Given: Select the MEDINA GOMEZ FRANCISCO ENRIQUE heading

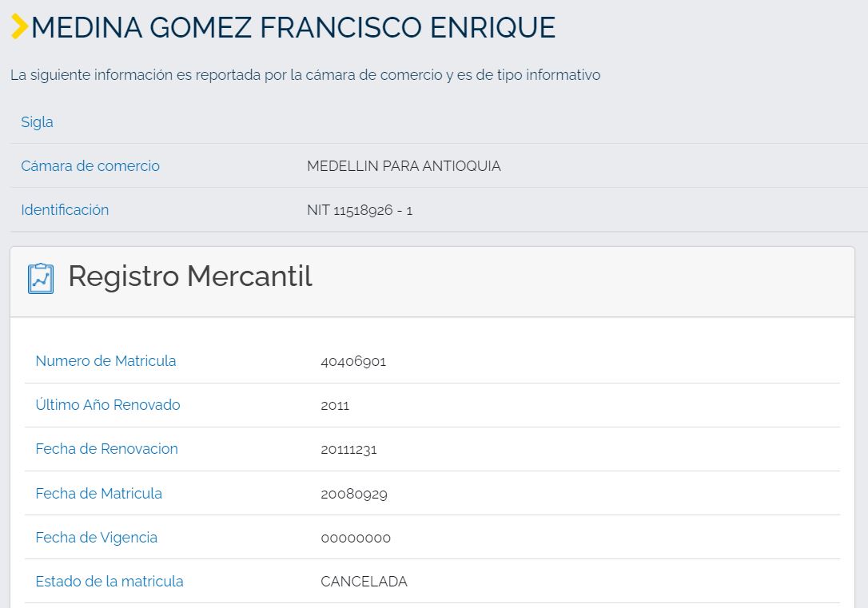Looking at the screenshot, I should coord(293,28).
